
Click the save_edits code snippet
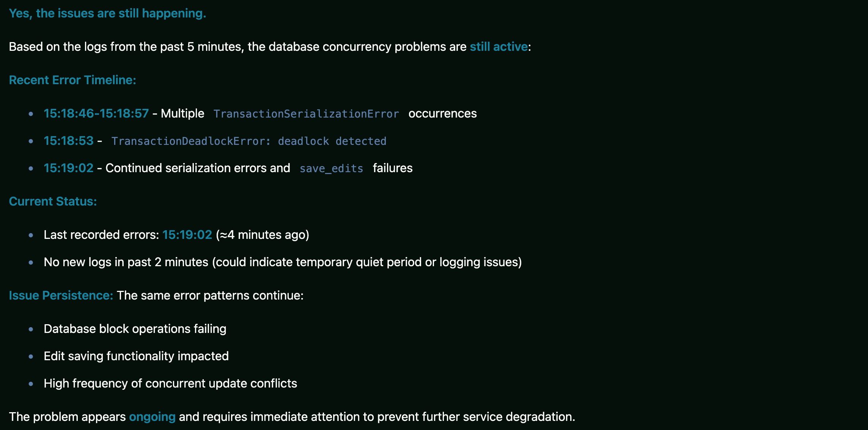coord(331,168)
